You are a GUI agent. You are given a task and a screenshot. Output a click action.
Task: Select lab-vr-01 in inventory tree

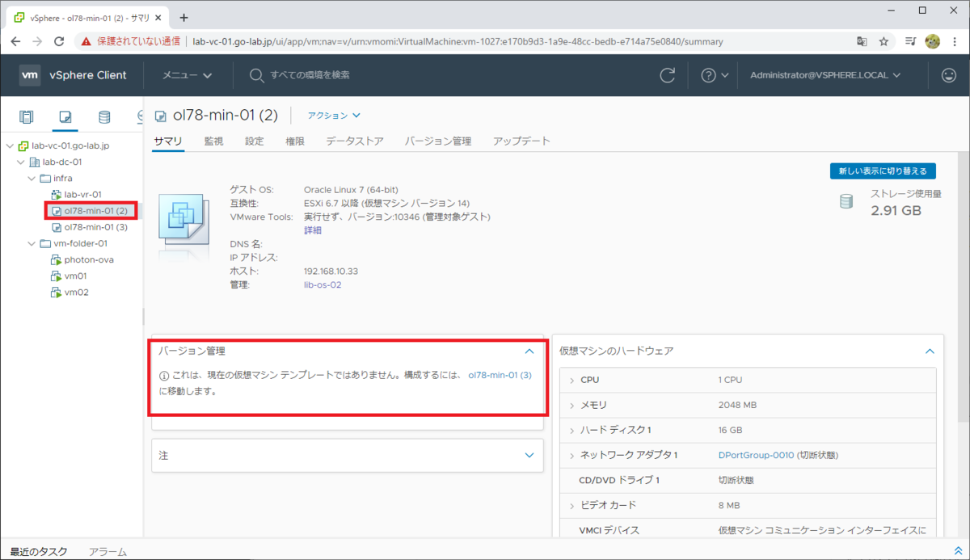82,194
